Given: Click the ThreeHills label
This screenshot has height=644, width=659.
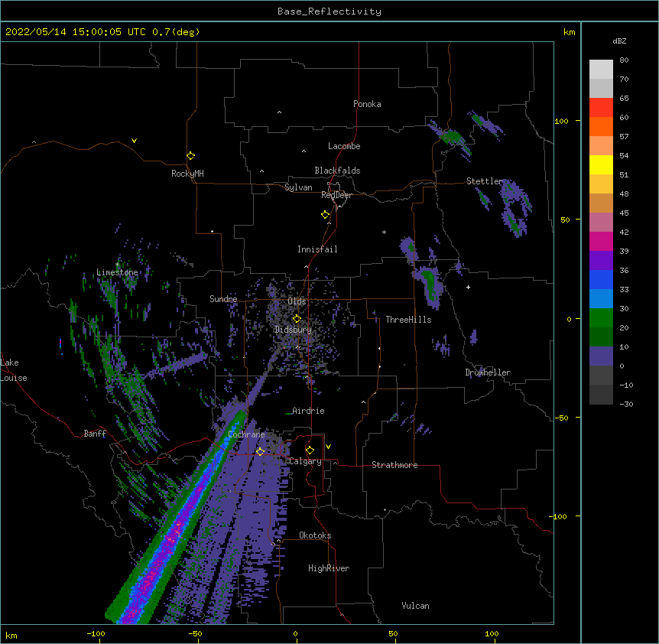Looking at the screenshot, I should [408, 320].
